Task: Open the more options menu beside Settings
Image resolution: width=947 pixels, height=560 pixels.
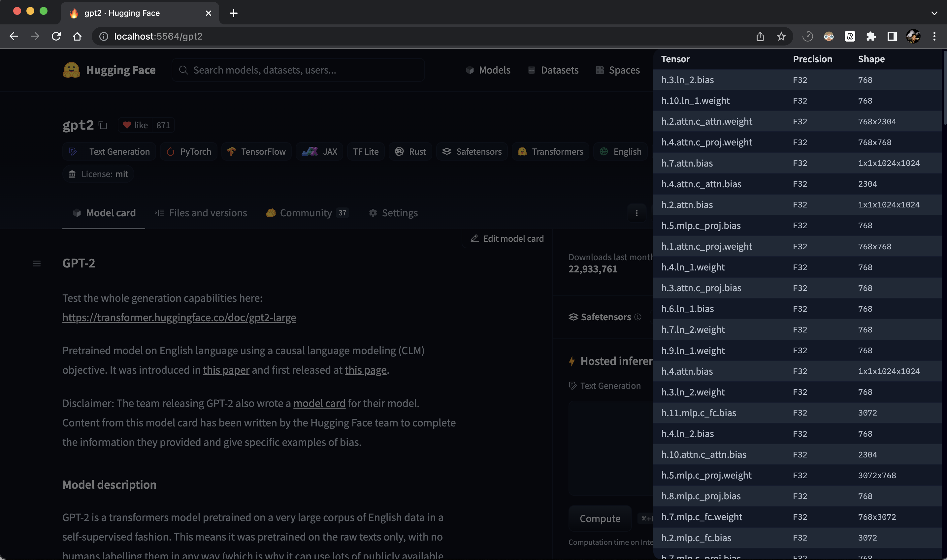Action: [637, 213]
